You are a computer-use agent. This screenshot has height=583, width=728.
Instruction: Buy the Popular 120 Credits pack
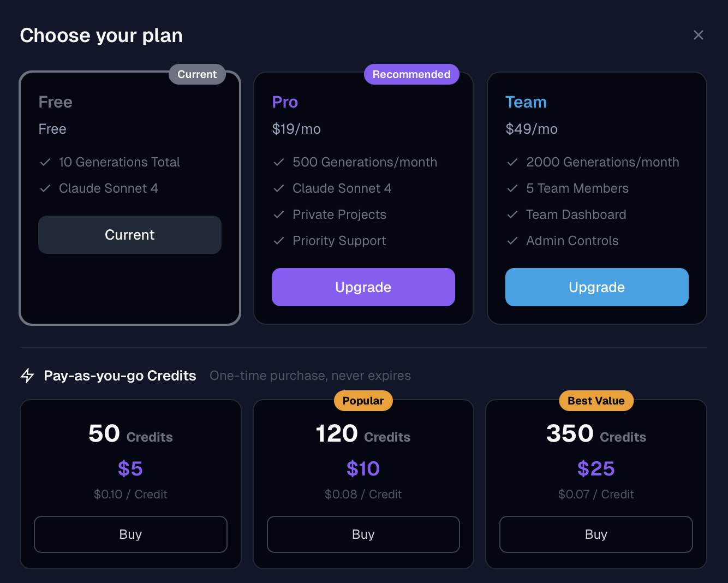tap(363, 534)
